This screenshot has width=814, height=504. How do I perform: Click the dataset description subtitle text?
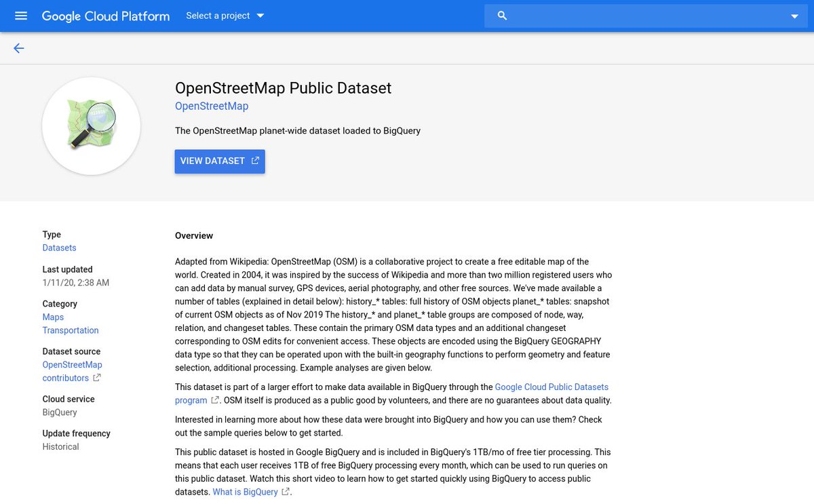coord(298,131)
